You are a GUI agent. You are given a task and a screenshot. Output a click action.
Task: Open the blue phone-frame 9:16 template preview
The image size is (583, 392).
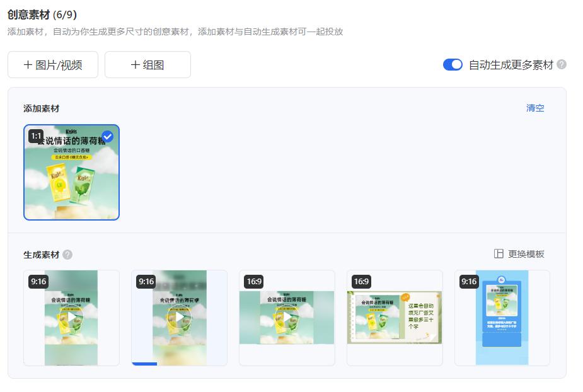point(502,317)
